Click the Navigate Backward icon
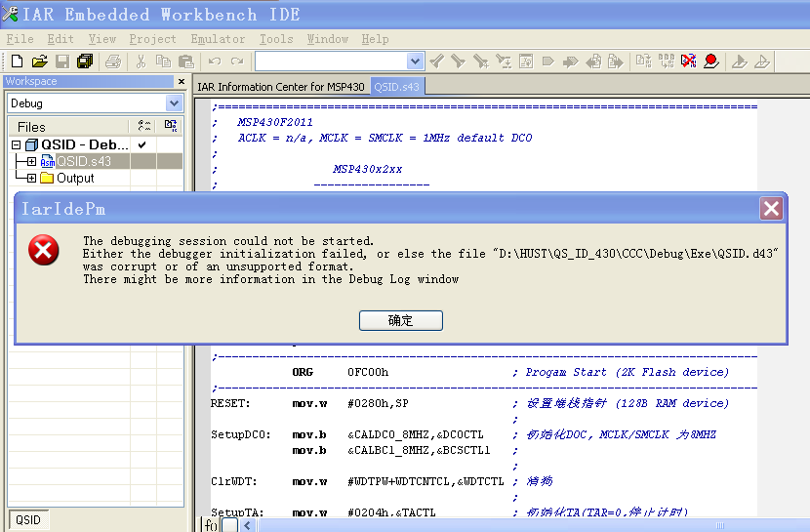810x532 pixels. (x=593, y=61)
